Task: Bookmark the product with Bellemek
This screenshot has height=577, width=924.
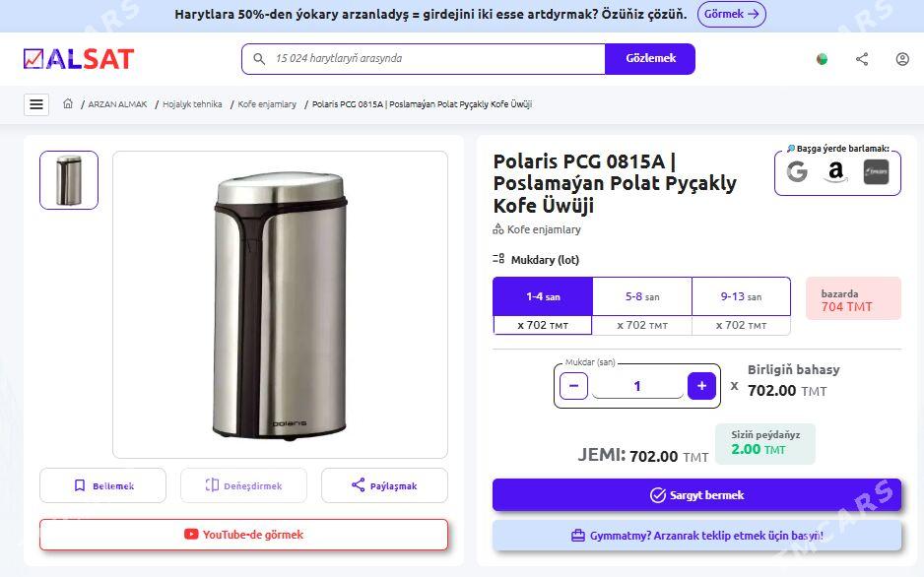Action: [102, 484]
